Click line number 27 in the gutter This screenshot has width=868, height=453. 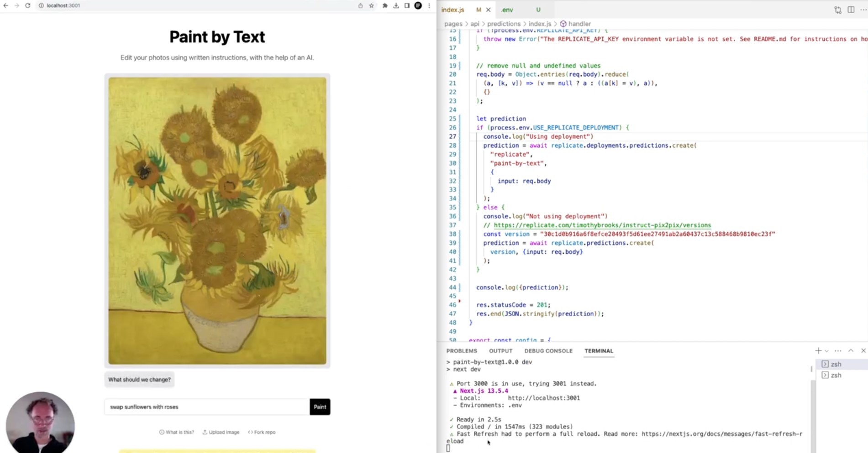pyautogui.click(x=452, y=136)
